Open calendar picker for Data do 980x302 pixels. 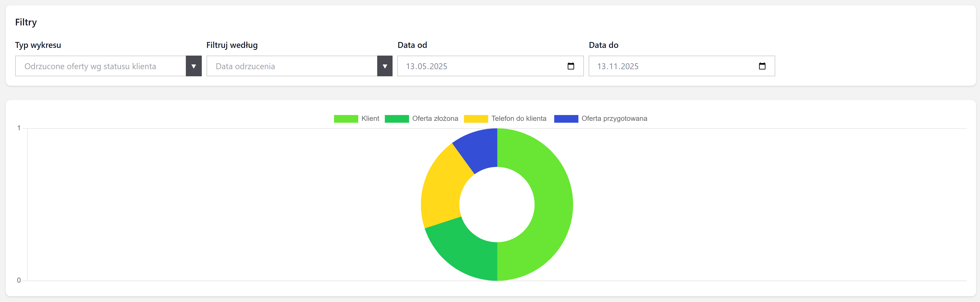point(762,66)
